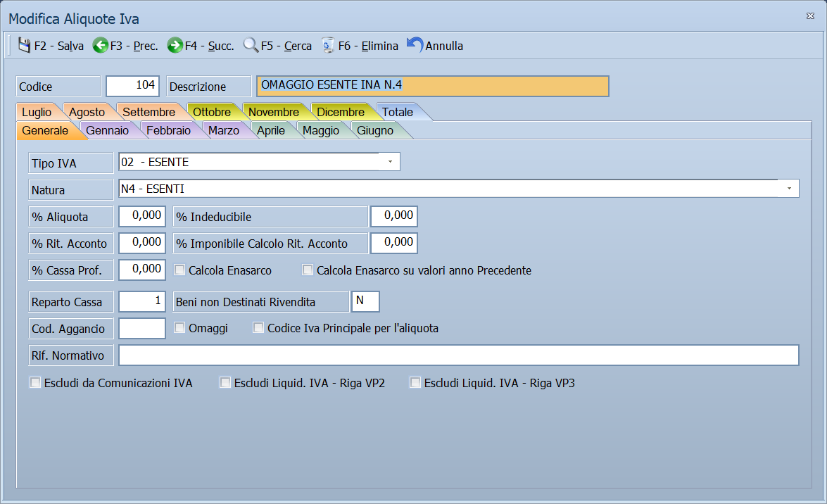Viewport: 827px width, 504px height.
Task: Click the Descrizione text field
Action: 432,86
